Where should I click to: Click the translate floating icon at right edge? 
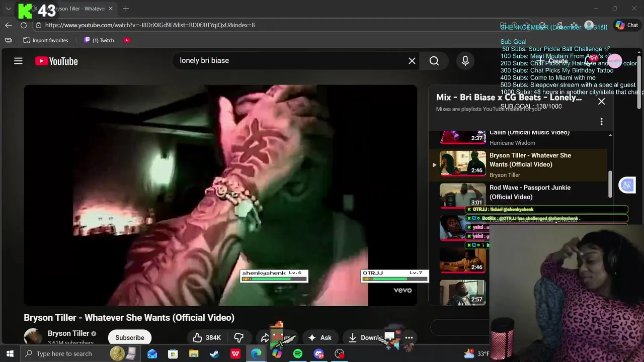(x=627, y=185)
